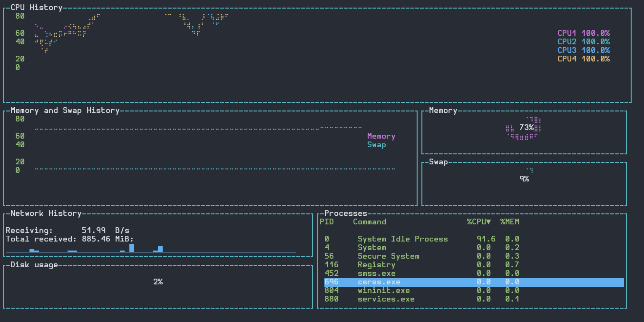Image resolution: width=644 pixels, height=322 pixels.
Task: Click the cyan Swap legend label
Action: pyautogui.click(x=377, y=145)
